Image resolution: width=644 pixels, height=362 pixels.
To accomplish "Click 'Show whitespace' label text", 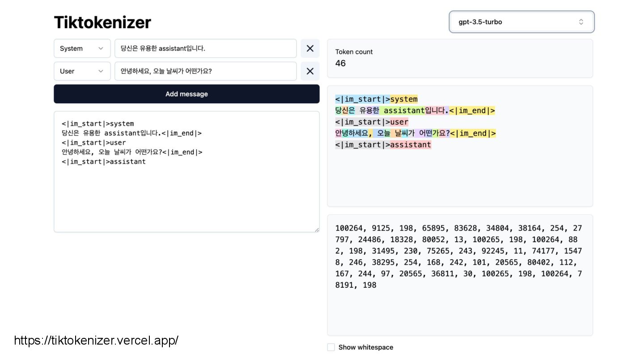I will pyautogui.click(x=366, y=347).
